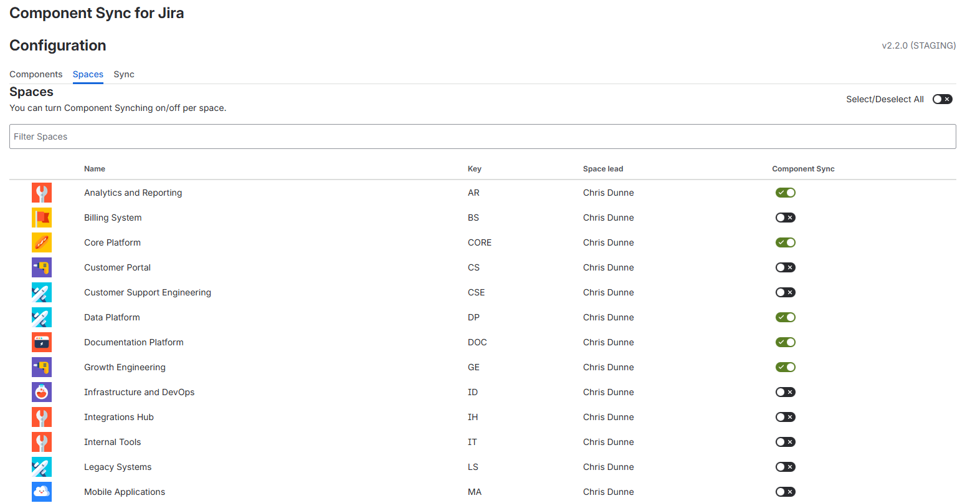Click the Core Platform space icon

pyautogui.click(x=42, y=242)
